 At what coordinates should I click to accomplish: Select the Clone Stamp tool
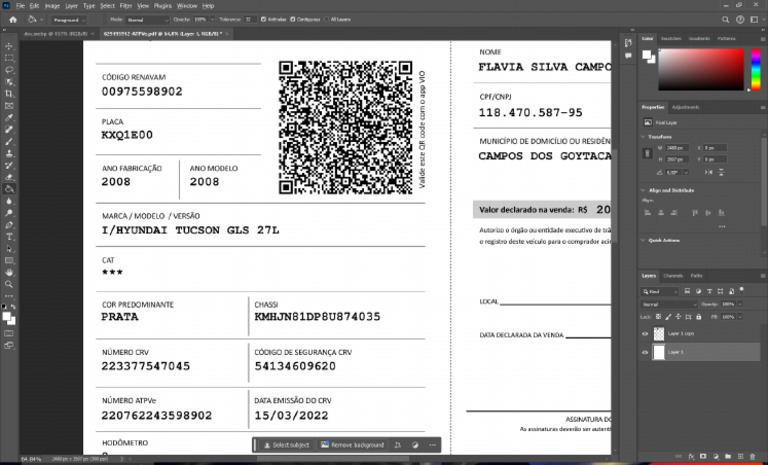pos(9,153)
